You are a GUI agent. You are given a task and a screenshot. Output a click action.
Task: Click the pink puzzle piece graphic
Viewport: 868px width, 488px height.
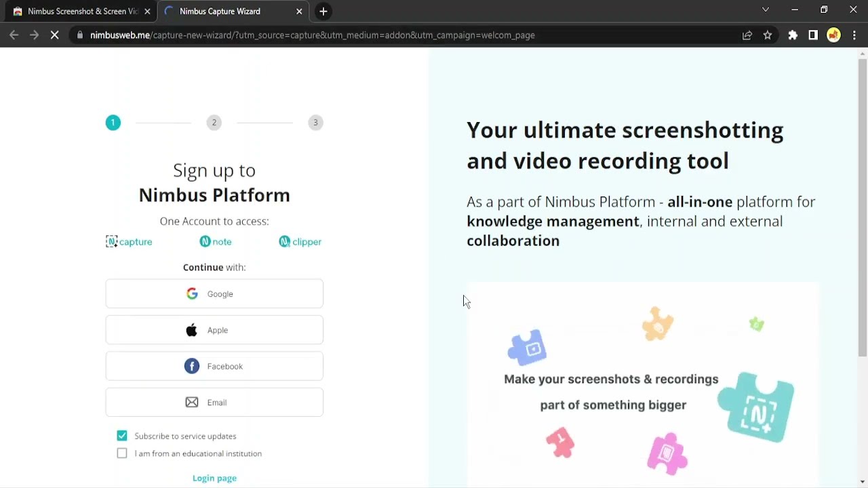(x=667, y=453)
